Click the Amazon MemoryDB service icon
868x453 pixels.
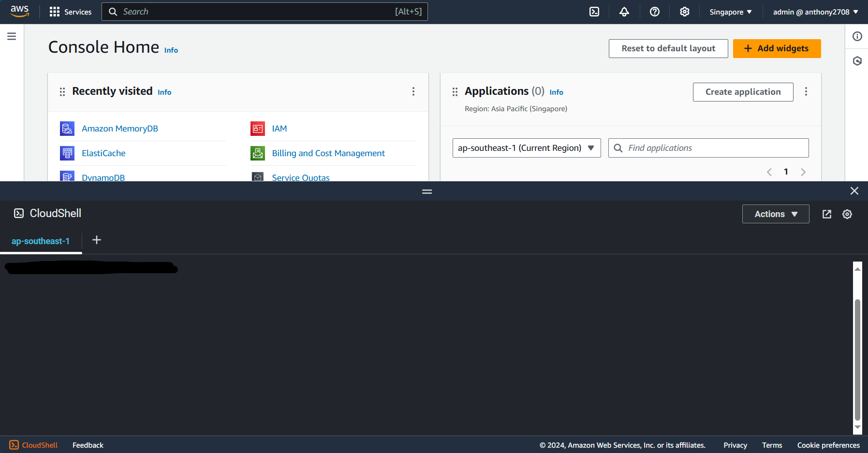(x=67, y=129)
